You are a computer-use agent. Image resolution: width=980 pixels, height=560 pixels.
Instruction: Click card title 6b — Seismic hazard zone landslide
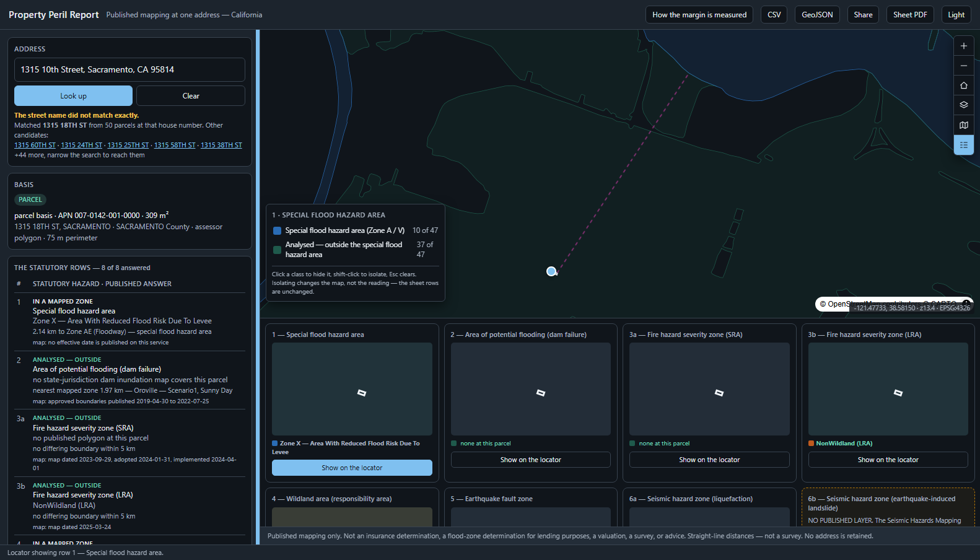tap(882, 503)
